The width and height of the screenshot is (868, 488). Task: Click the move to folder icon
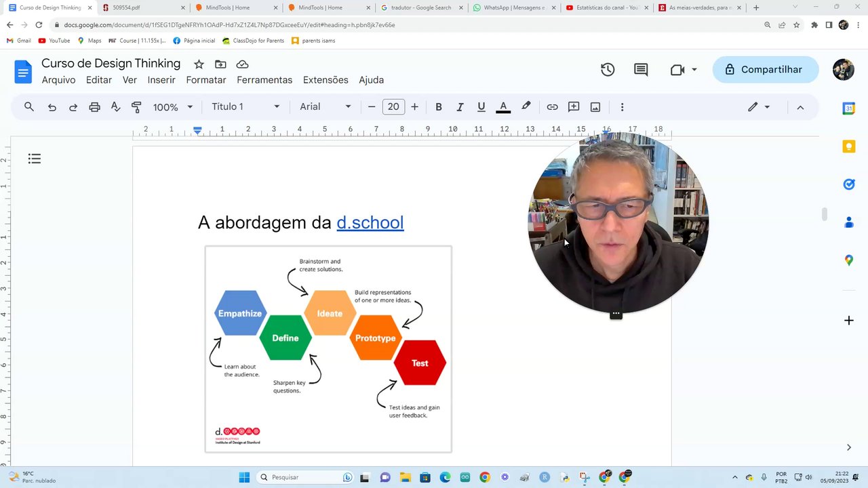[x=220, y=64]
